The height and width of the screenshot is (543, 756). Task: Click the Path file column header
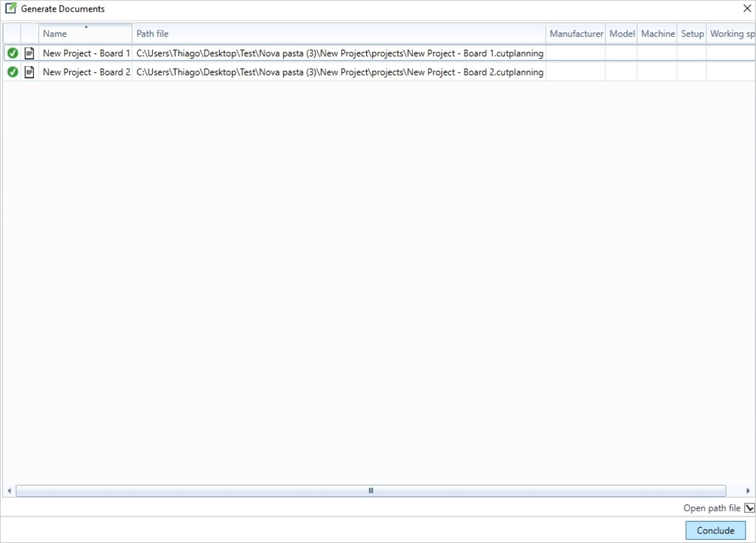pyautogui.click(x=339, y=33)
